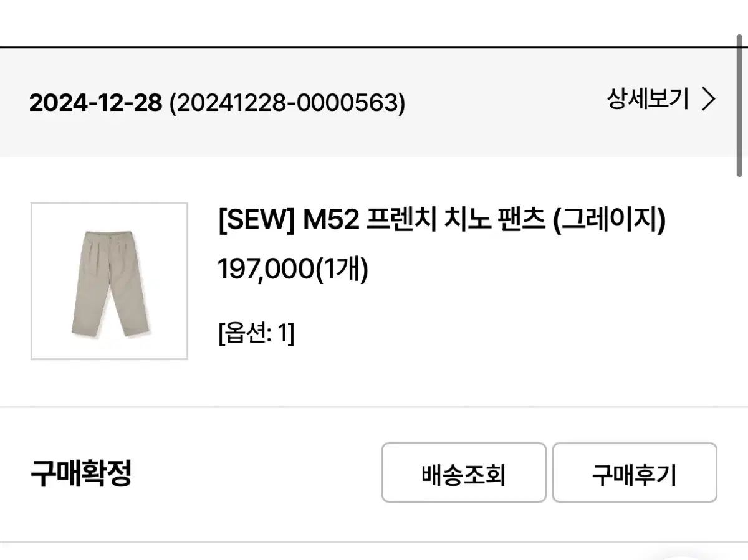Click the beige pants image in the thumbnail
The height and width of the screenshot is (560, 748).
(109, 283)
